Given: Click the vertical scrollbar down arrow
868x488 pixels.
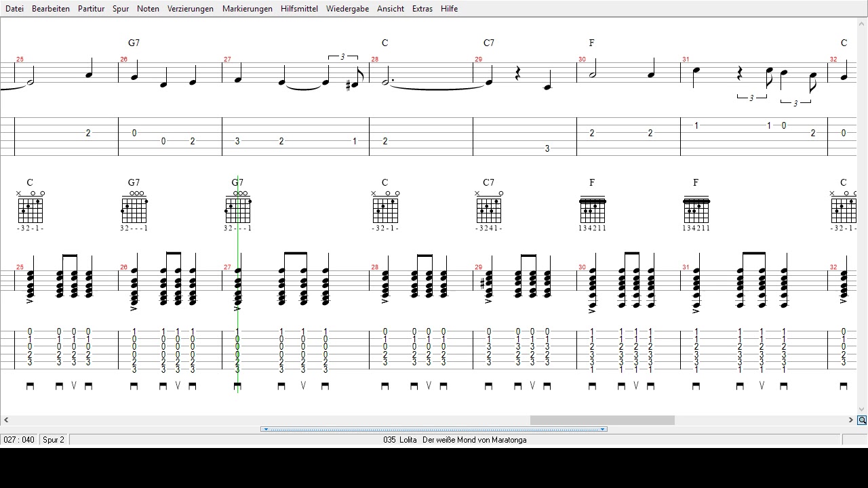Looking at the screenshot, I should 863,409.
